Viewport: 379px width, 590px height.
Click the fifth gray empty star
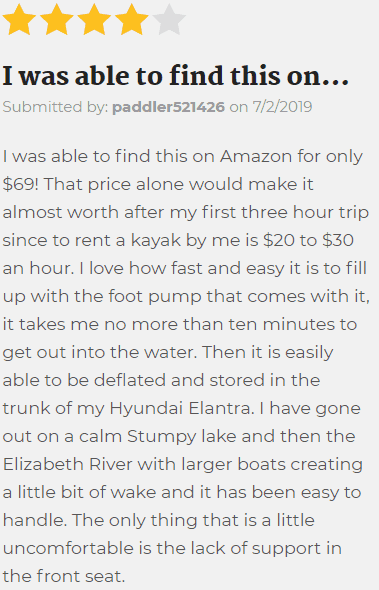pyautogui.click(x=169, y=20)
